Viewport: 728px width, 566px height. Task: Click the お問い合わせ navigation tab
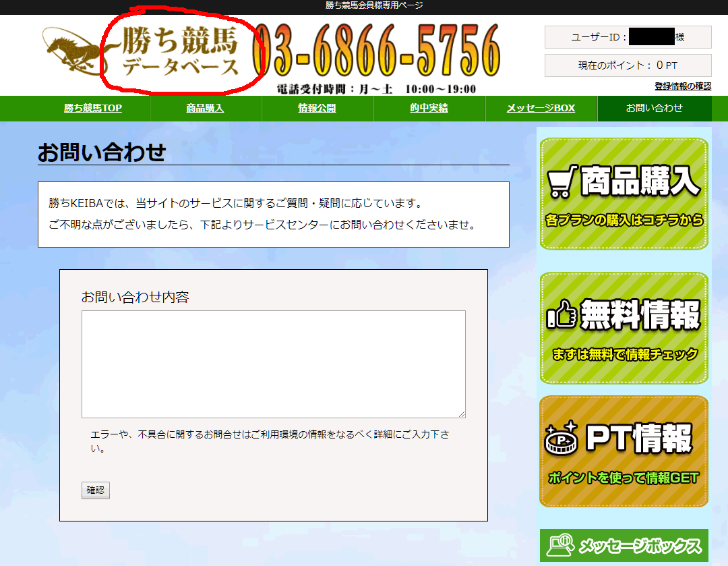click(654, 108)
